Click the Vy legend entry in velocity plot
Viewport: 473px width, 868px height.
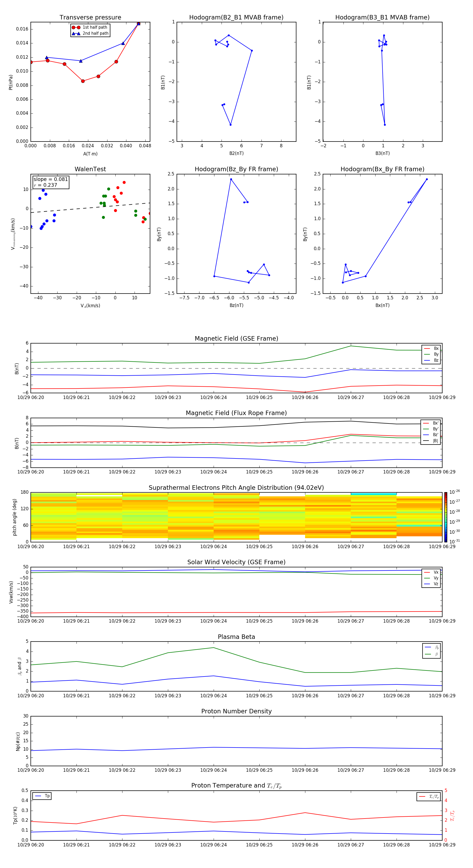pyautogui.click(x=431, y=578)
